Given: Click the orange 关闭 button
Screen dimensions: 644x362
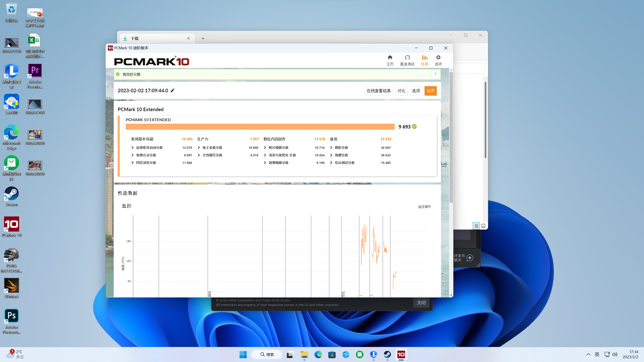Looking at the screenshot, I should (x=430, y=91).
